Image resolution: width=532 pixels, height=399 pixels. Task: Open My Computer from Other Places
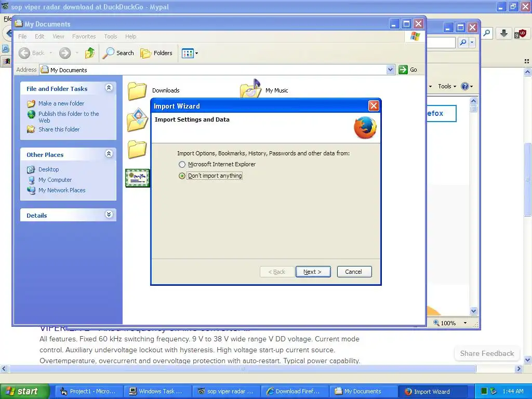(55, 180)
